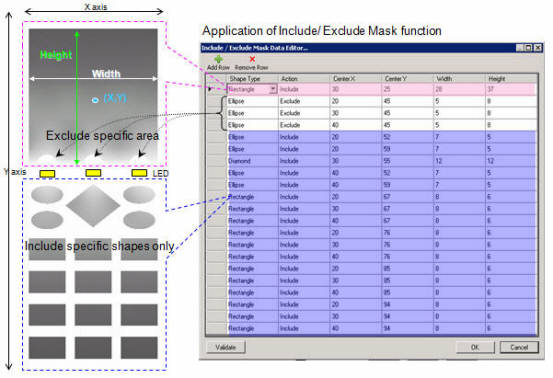Select Rectangle in the row with Center 30, 94
The image size is (553, 378).
tap(253, 317)
